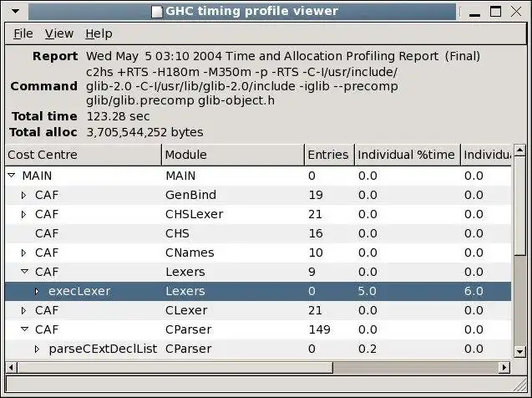Click the CNames module cell
532x398 pixels.
pyautogui.click(x=190, y=253)
